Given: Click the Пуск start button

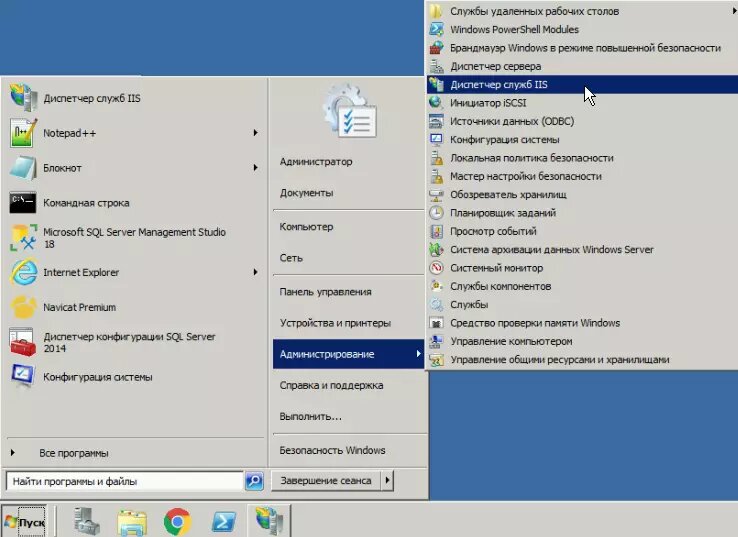Looking at the screenshot, I should coord(24,521).
